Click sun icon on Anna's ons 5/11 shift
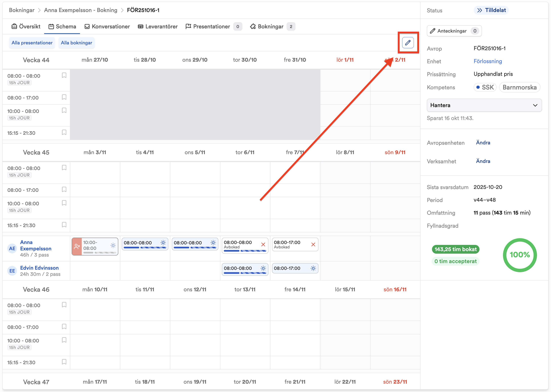The height and width of the screenshot is (392, 551). pos(213,243)
